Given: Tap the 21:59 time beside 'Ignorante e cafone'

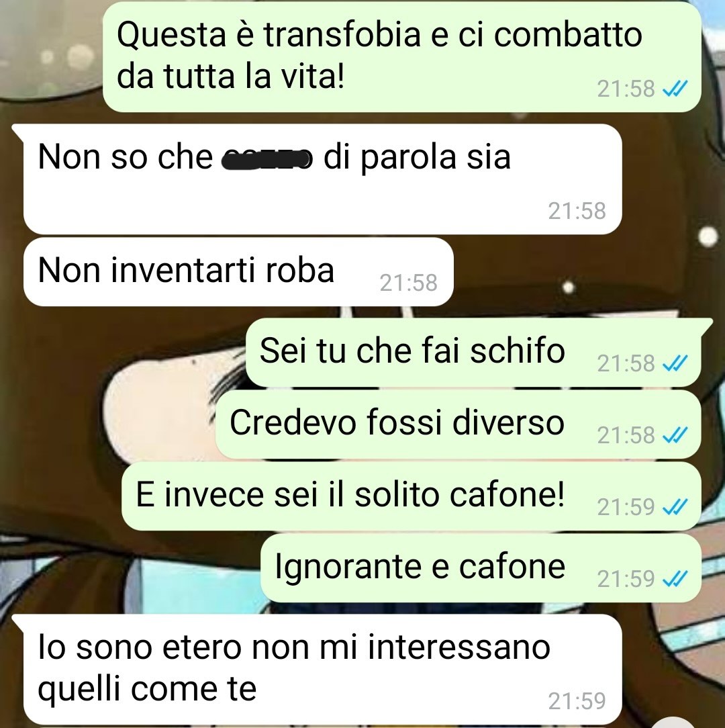Looking at the screenshot, I should pyautogui.click(x=626, y=578).
